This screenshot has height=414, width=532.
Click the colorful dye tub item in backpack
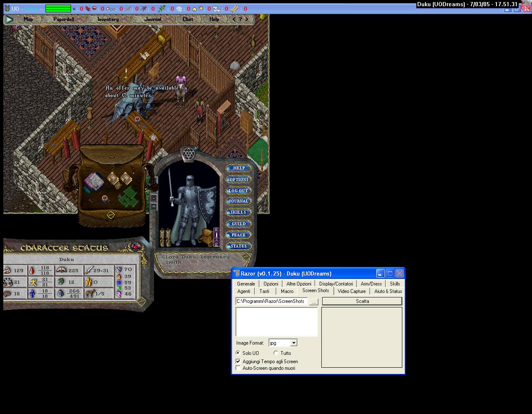105,200
